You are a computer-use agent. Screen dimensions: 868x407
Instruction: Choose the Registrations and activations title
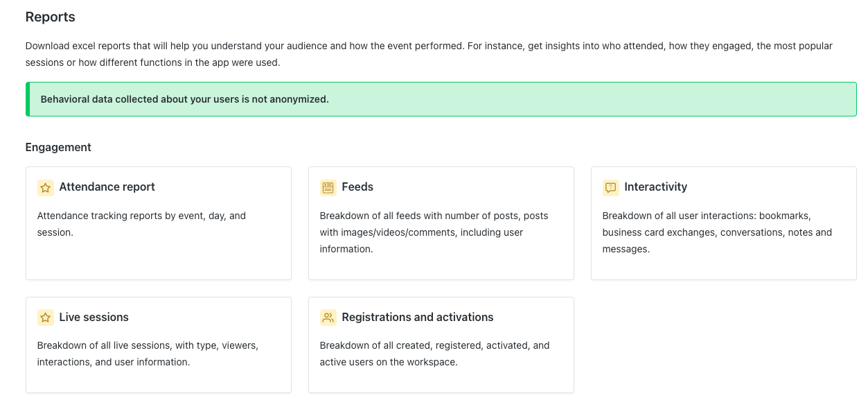418,318
